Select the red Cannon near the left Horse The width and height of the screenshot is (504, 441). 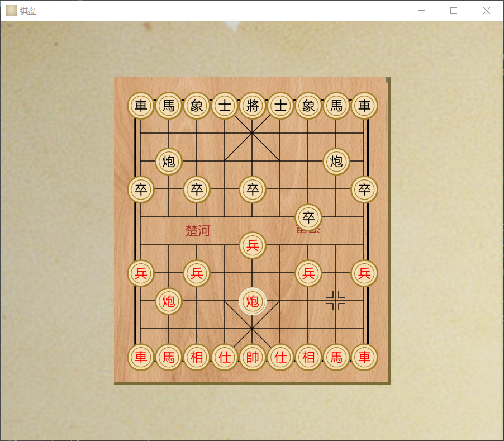tap(169, 302)
